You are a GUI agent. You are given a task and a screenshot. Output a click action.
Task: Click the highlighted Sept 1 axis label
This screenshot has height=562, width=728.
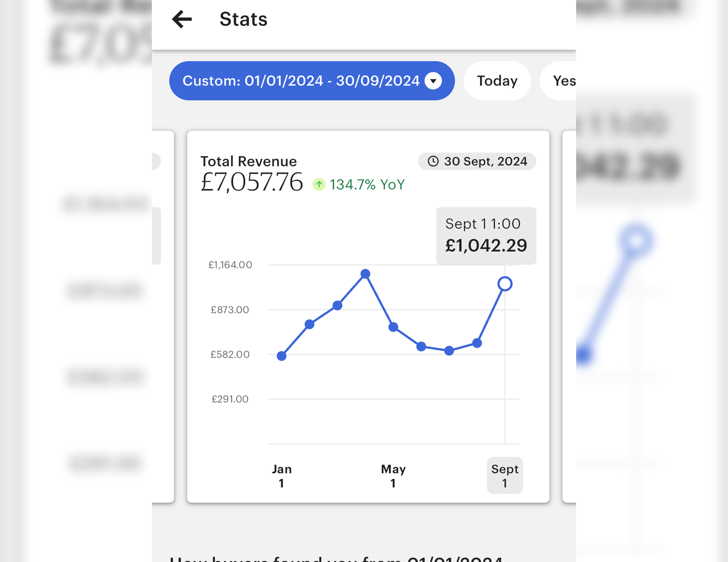pos(505,476)
